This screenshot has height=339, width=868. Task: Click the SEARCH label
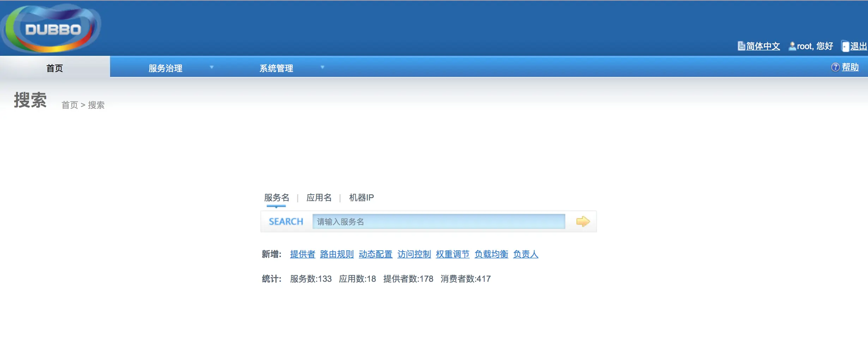(286, 221)
